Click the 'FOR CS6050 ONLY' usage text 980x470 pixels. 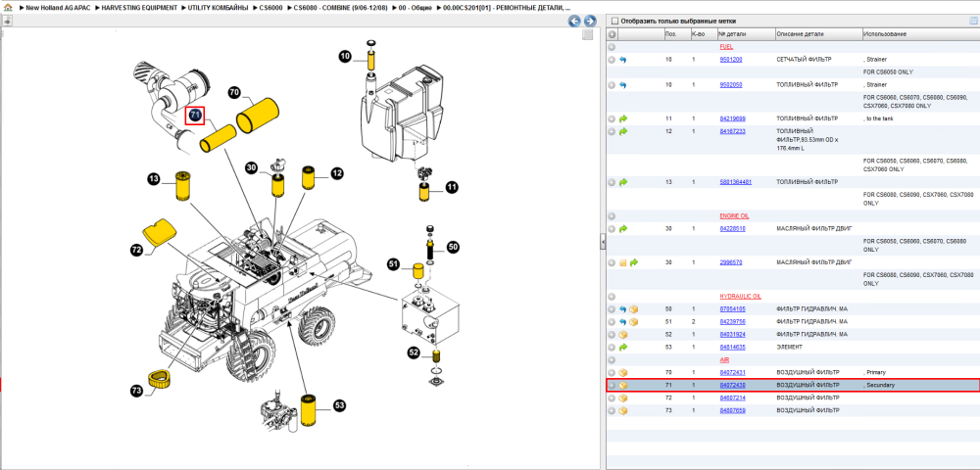[x=888, y=72]
